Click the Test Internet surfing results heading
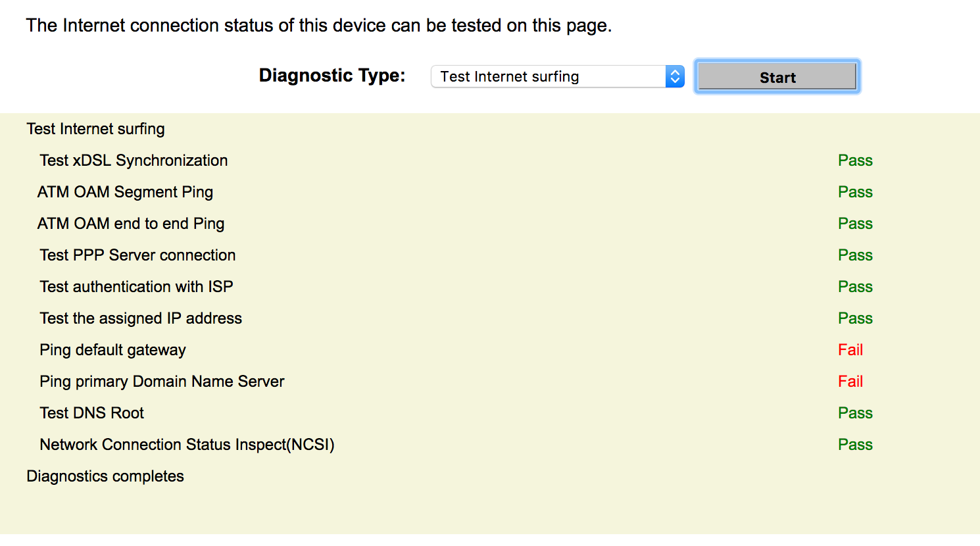 (95, 129)
